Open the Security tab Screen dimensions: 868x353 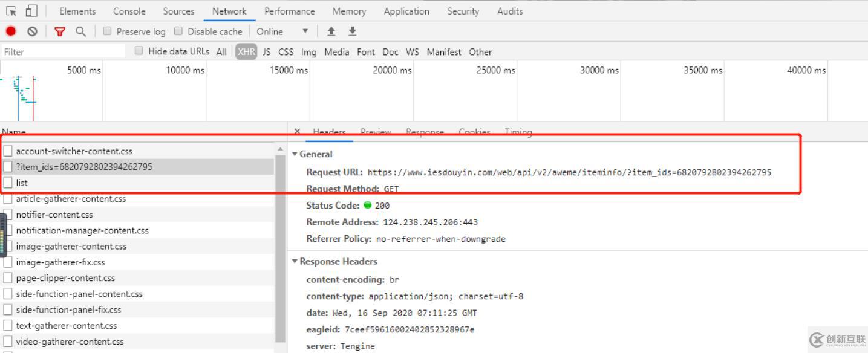coord(463,11)
